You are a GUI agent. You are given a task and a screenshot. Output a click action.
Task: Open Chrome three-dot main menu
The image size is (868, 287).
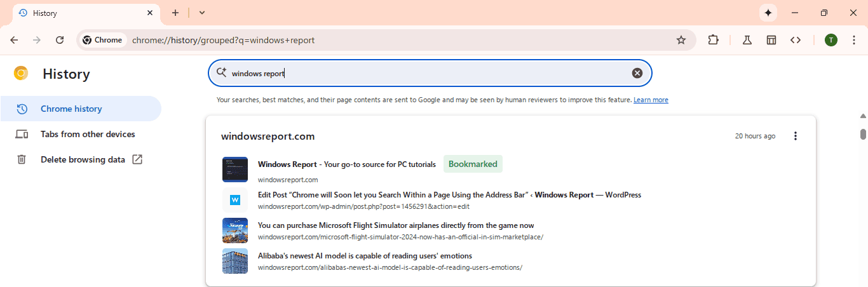(854, 40)
